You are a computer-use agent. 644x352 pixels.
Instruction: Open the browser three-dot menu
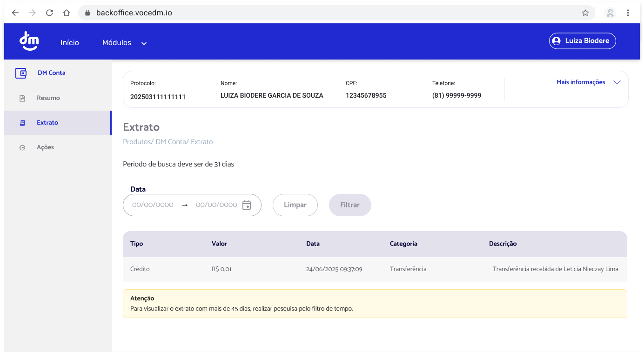(x=628, y=13)
